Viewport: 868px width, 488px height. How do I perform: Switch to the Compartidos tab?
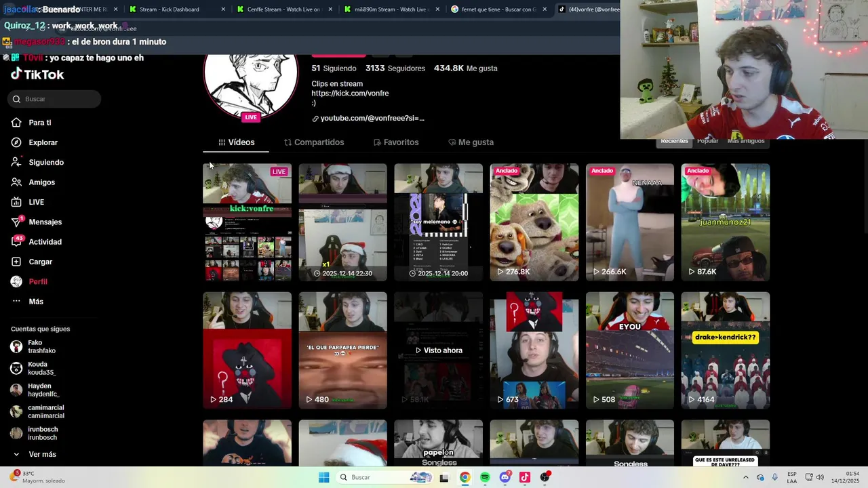[314, 142]
